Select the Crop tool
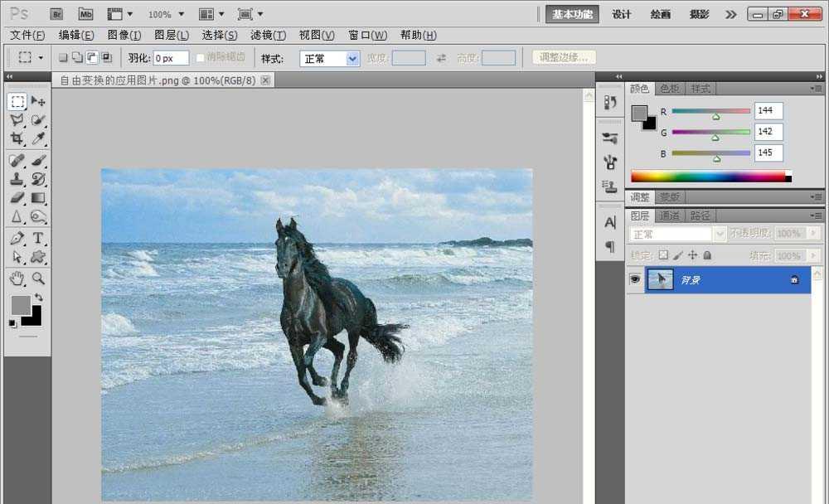 [x=17, y=139]
